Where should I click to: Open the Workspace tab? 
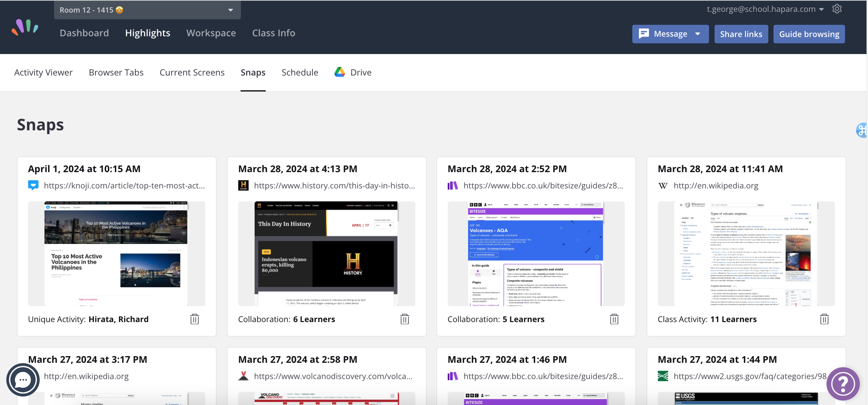coord(211,33)
